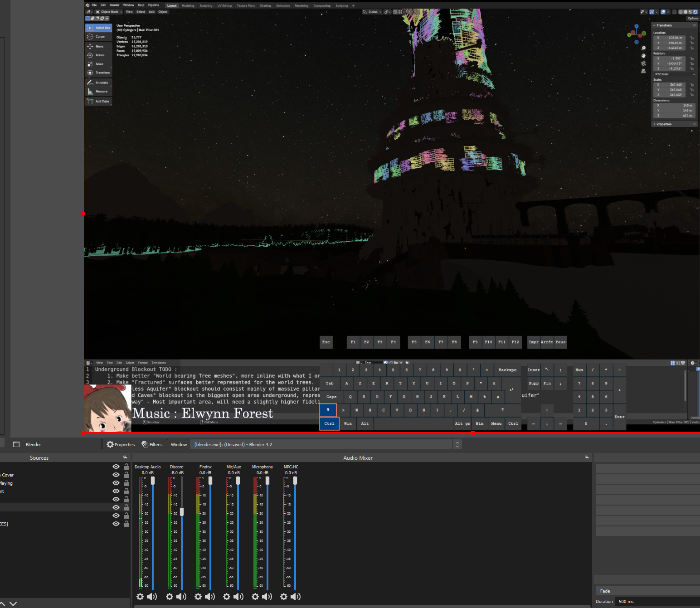Float the Sources dock via its icon
The height and width of the screenshot is (608, 700).
[125, 457]
